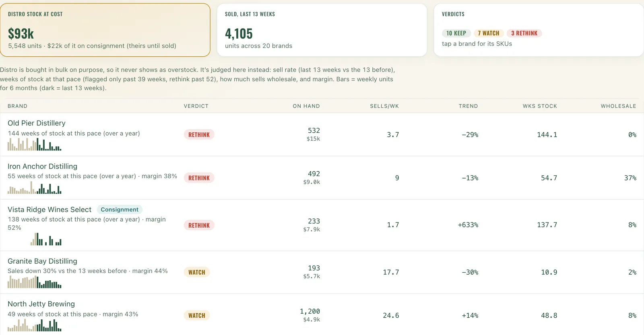The width and height of the screenshot is (644, 335).
Task: Click the 137.7 weeks of stock value
Action: [x=547, y=225]
